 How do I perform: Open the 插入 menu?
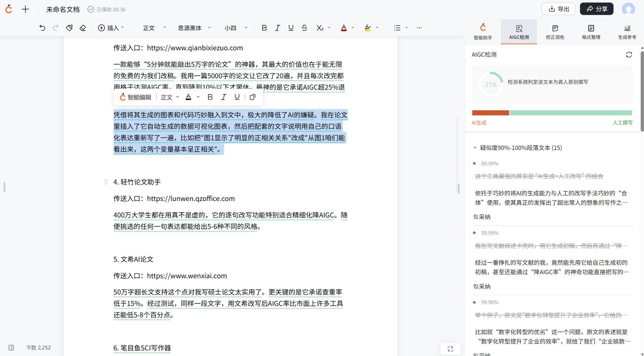(111, 28)
